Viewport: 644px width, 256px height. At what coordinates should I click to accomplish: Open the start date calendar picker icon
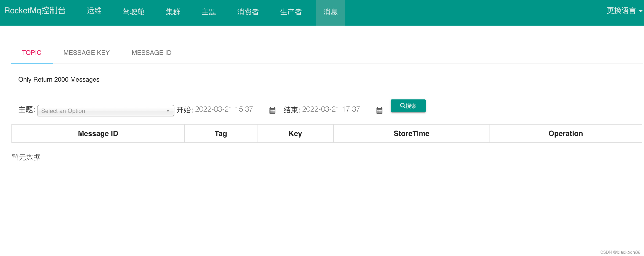point(272,110)
